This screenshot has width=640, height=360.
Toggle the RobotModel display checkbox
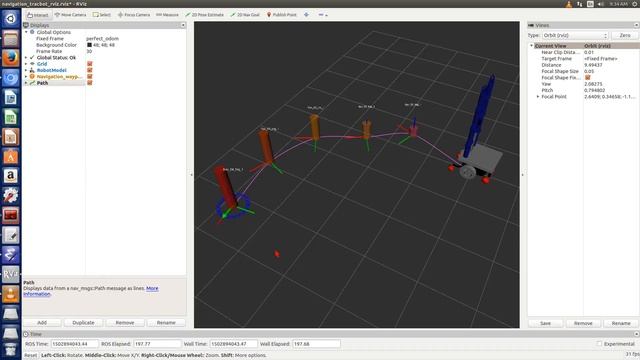pyautogui.click(x=89, y=70)
